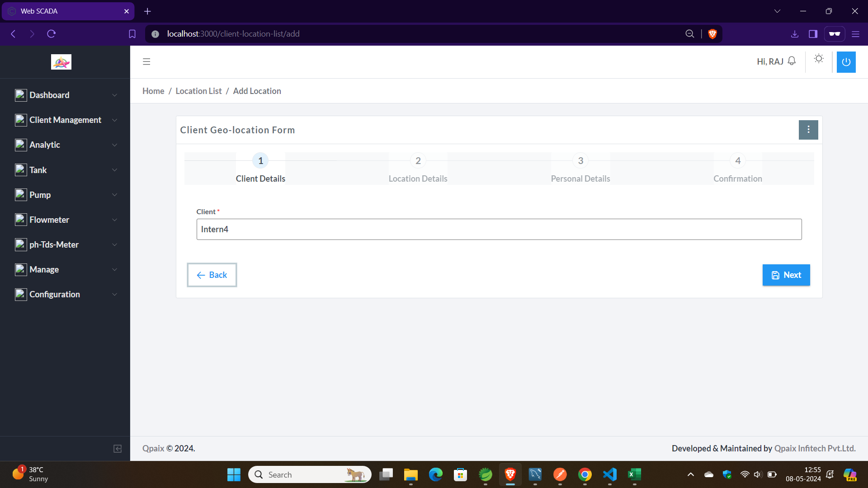868x488 pixels.
Task: Expand the Client Management menu
Action: [x=66, y=120]
